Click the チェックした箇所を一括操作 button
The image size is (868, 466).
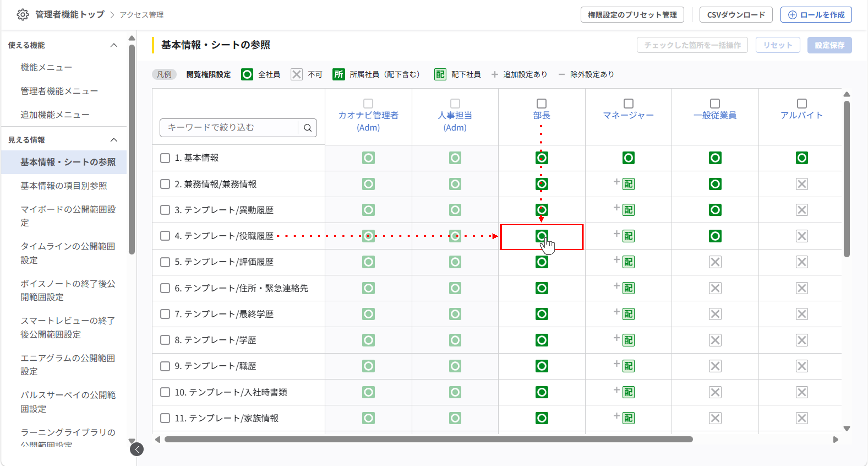692,45
